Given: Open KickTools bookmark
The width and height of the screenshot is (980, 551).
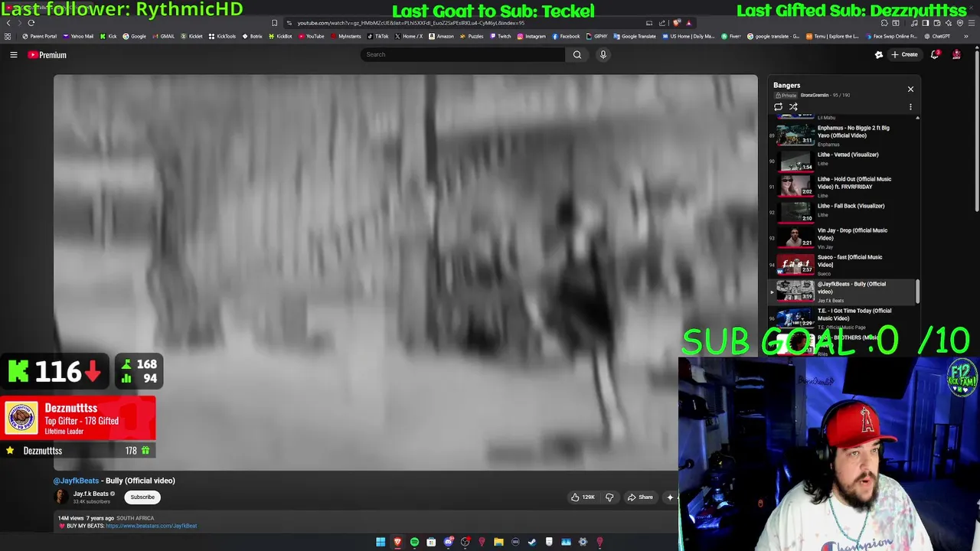Looking at the screenshot, I should 222,36.
